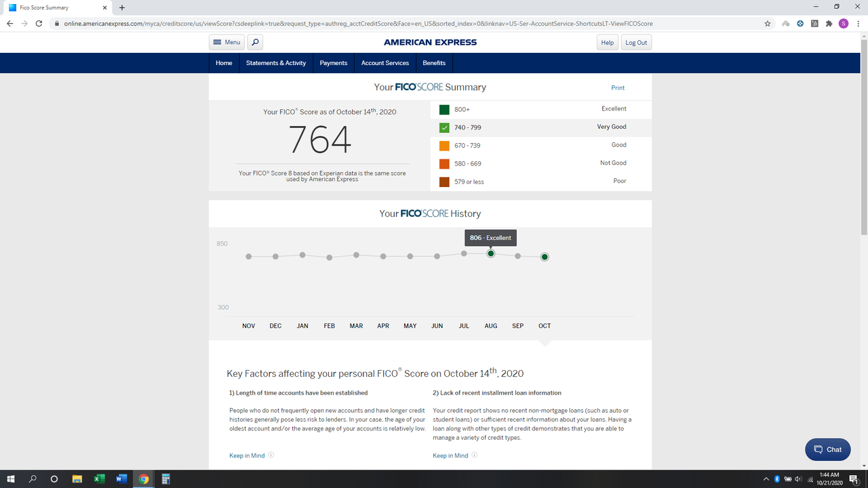Open Account Services menu
Screen dimensions: 868x488
pyautogui.click(x=385, y=63)
